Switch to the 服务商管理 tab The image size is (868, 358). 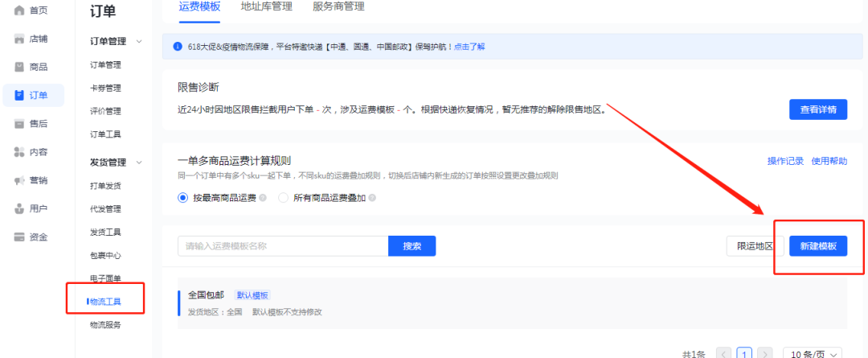[338, 7]
